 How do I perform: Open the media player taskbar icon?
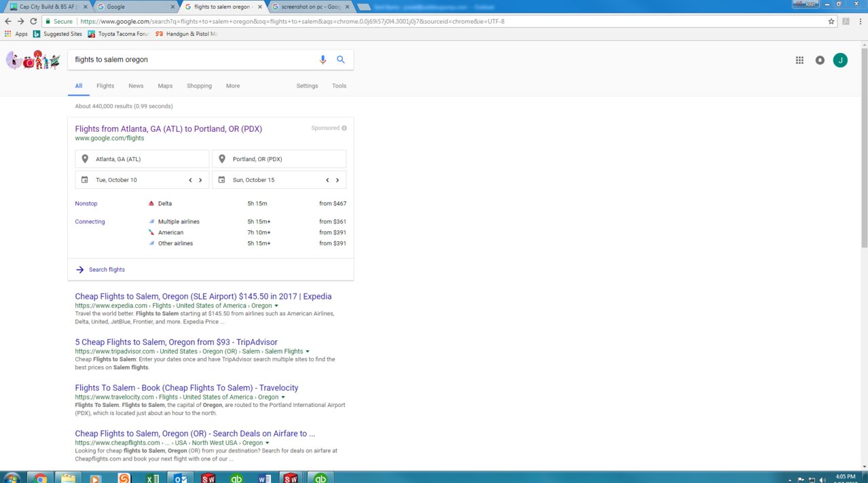96,478
